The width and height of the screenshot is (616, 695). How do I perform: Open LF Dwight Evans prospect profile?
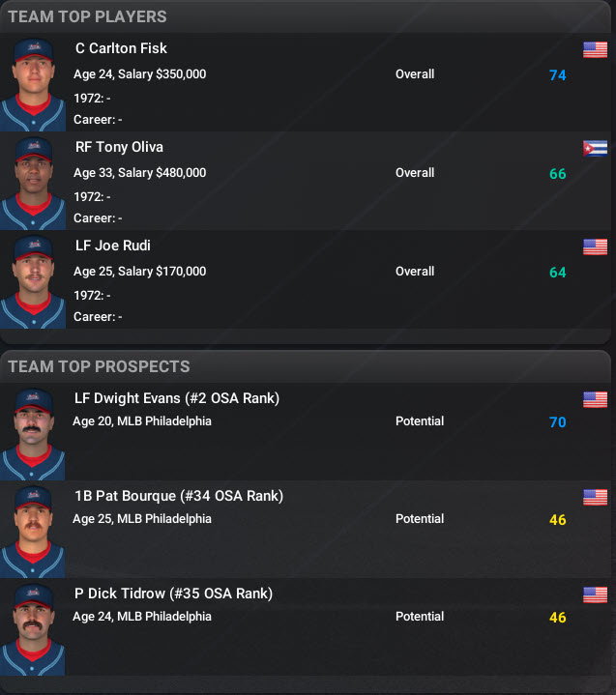(x=176, y=397)
